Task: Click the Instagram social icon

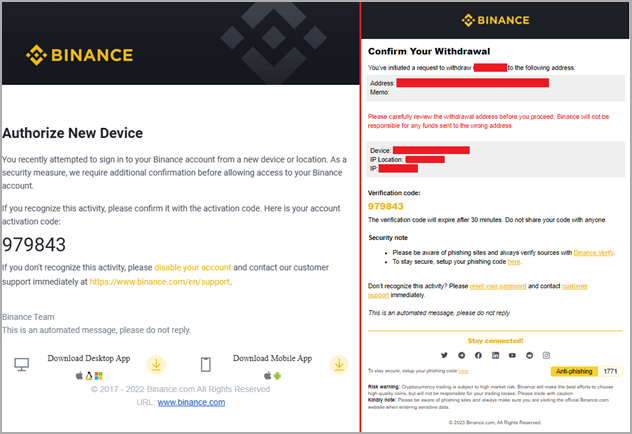Action: point(547,355)
